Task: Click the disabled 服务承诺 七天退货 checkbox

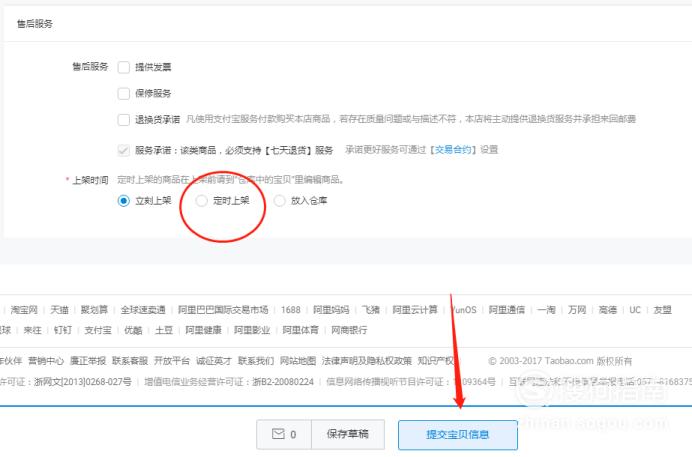Action: click(124, 150)
